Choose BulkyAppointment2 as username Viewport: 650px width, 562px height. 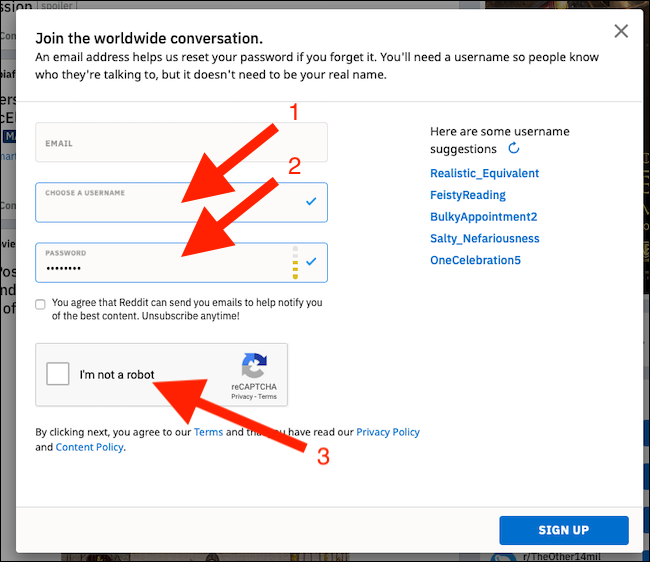click(483, 217)
